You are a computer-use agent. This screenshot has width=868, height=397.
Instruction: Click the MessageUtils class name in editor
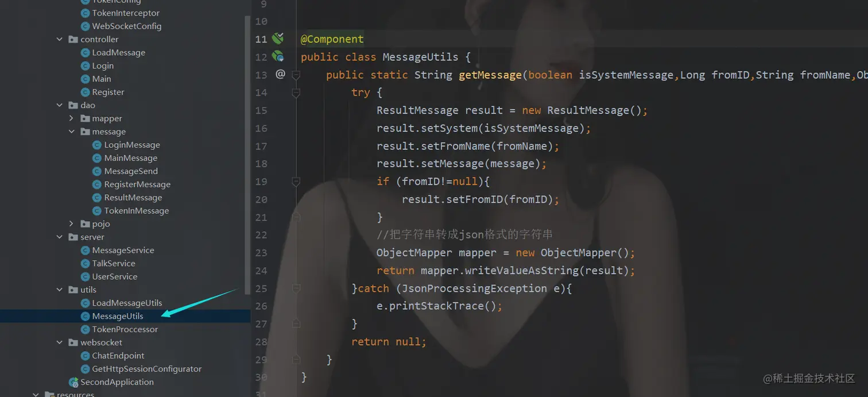click(x=420, y=57)
